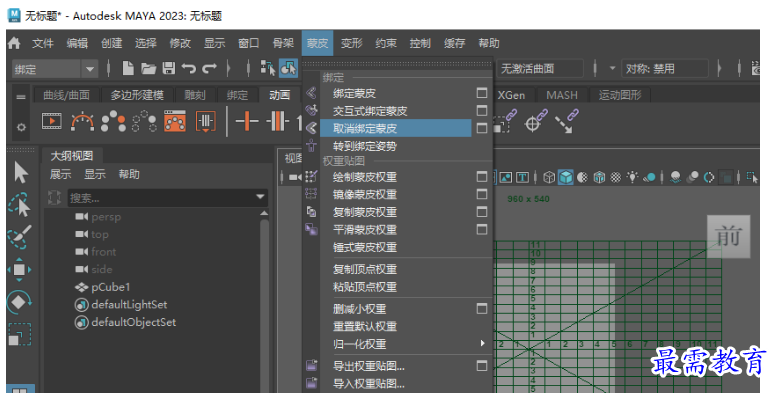Click the aim constraint target shelf icon
The image size is (775, 393).
[535, 121]
